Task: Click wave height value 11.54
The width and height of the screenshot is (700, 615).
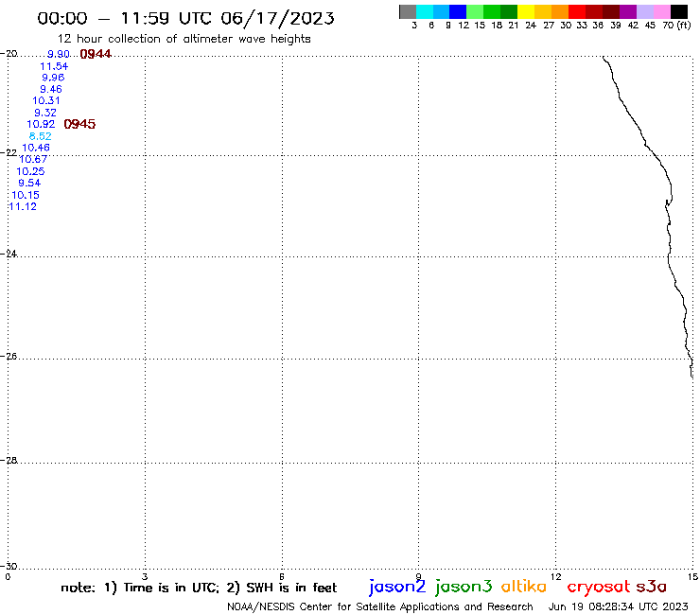Action: click(x=54, y=66)
